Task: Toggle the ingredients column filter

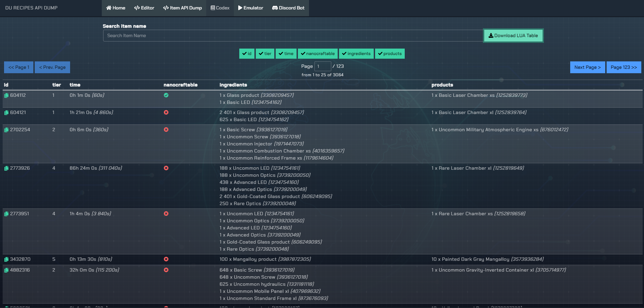Action: [356, 53]
